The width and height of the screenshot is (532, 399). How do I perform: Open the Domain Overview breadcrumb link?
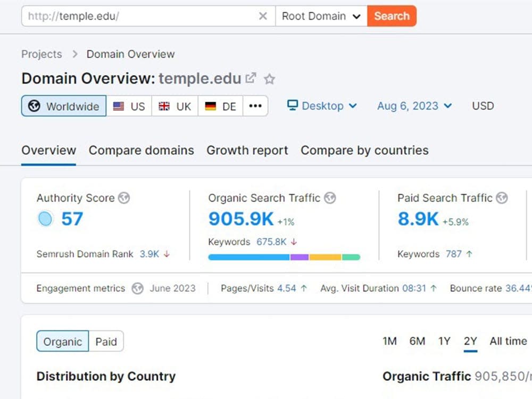click(x=131, y=54)
